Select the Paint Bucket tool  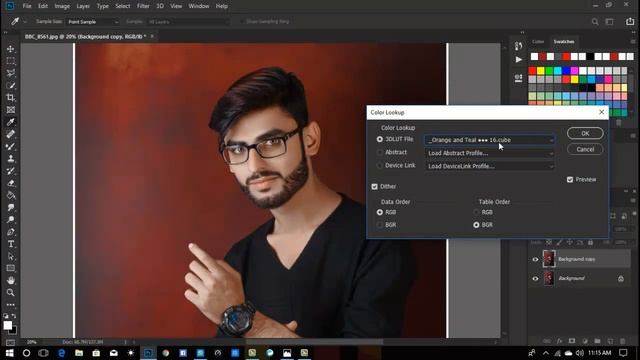point(11,195)
